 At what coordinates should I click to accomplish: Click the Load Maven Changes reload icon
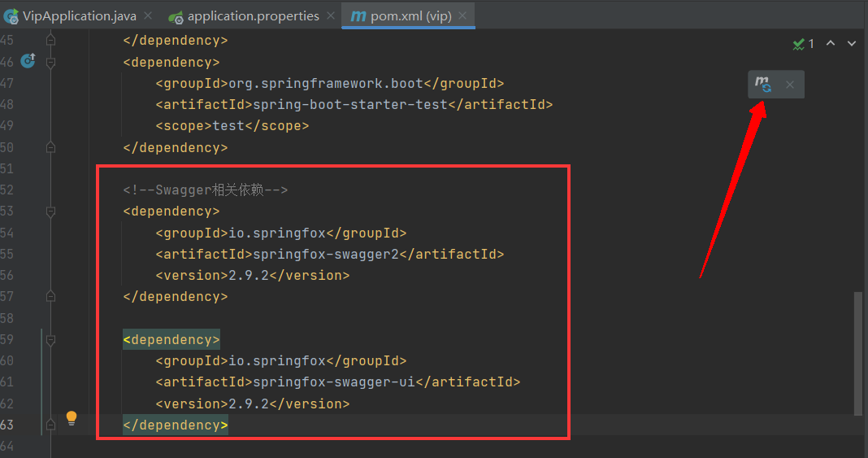point(763,84)
